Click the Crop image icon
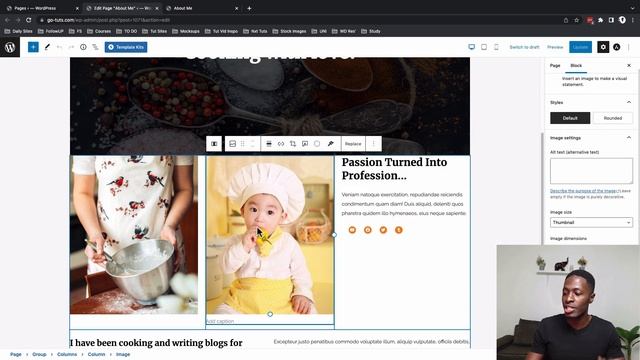Image resolution: width=640 pixels, height=360 pixels. pos(293,144)
